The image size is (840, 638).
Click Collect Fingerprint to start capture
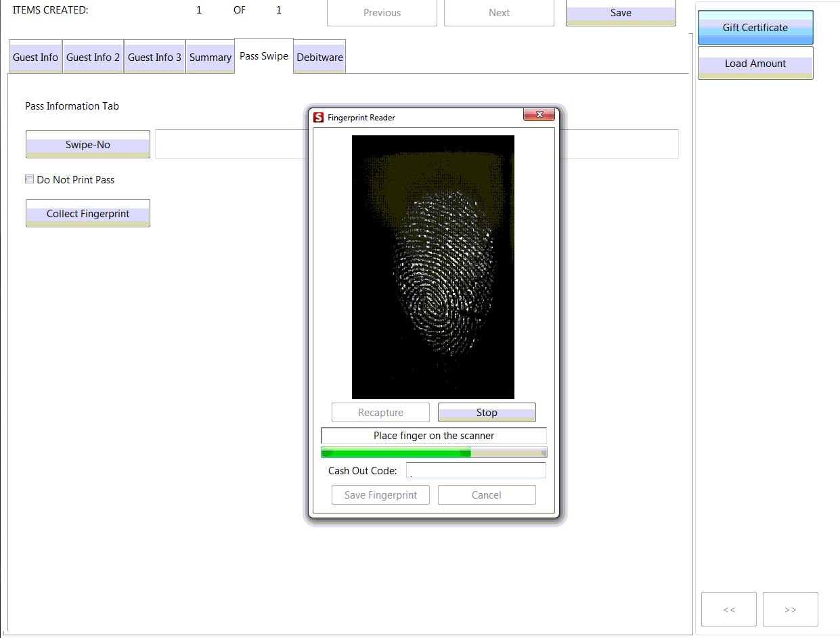[87, 213]
